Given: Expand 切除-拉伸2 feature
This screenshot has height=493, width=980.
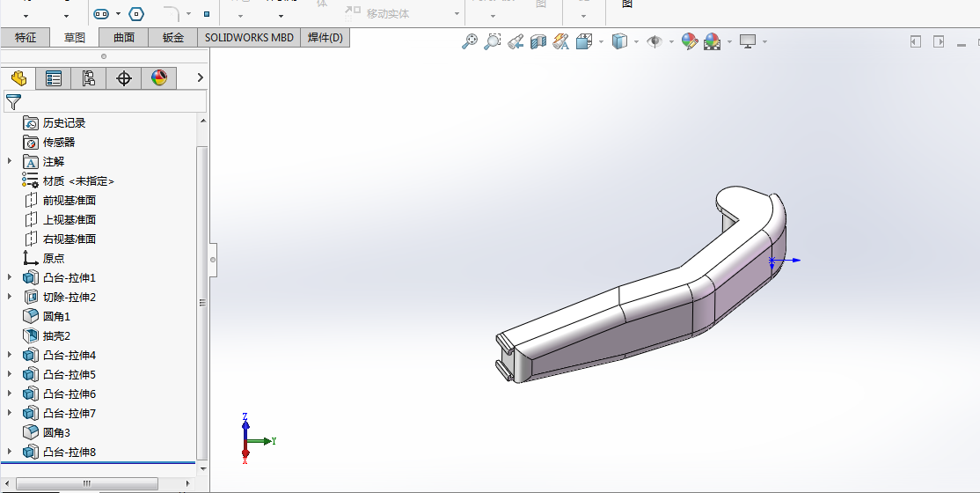Looking at the screenshot, I should (10, 297).
